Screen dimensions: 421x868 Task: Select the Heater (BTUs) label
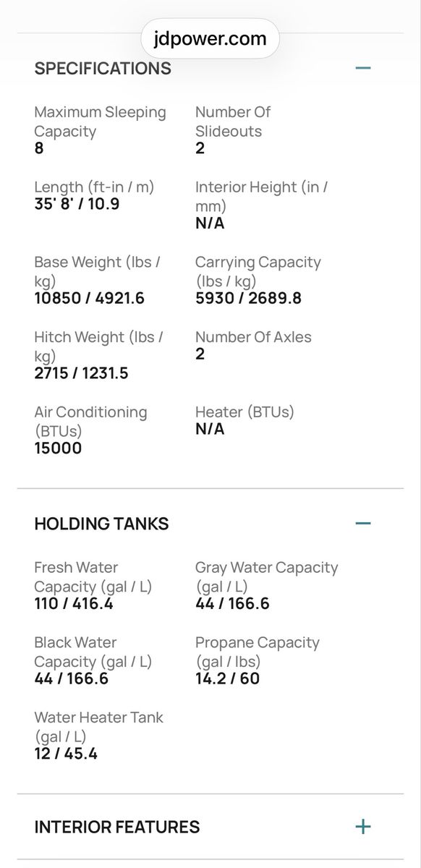point(245,412)
